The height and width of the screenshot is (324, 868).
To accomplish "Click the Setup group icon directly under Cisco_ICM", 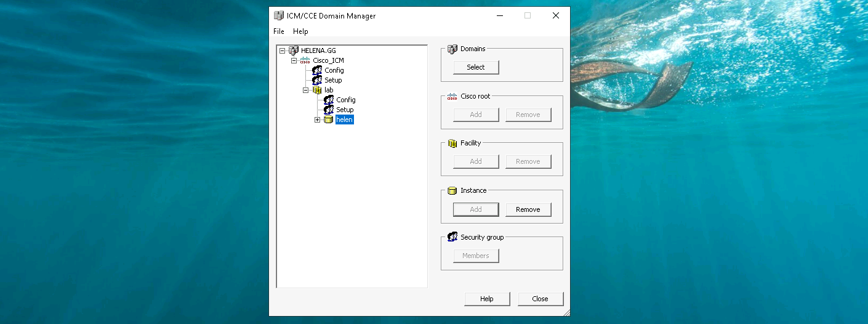I will click(317, 80).
